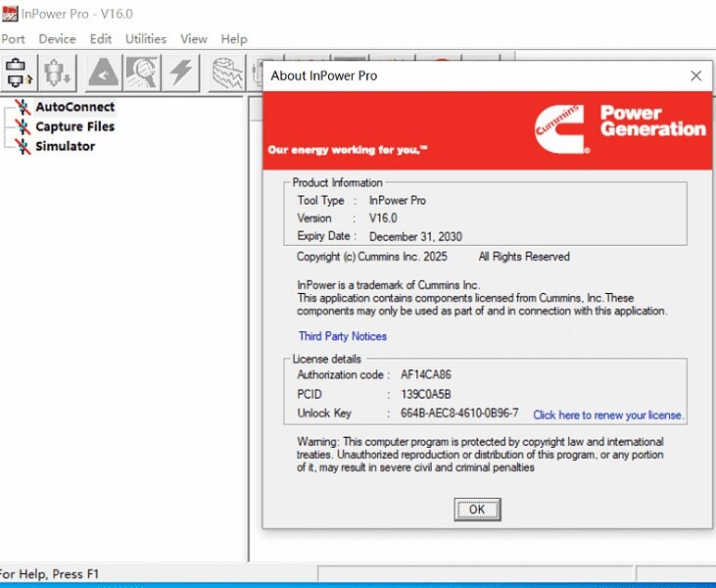Click the disconnected icon beside Capture Files

point(23,127)
